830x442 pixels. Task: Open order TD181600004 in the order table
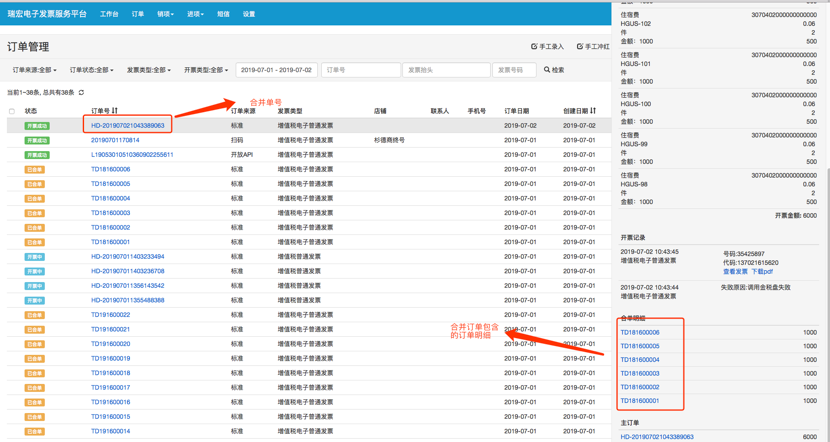coord(110,199)
